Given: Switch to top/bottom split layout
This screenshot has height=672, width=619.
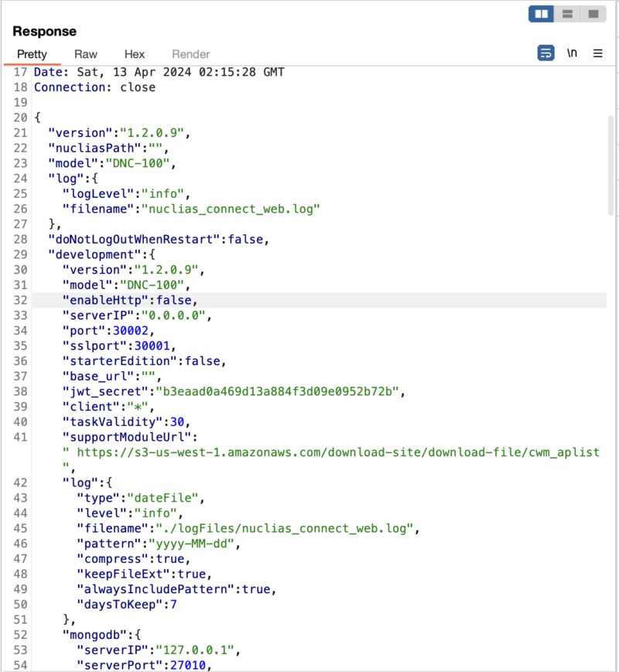Looking at the screenshot, I should pyautogui.click(x=567, y=14).
